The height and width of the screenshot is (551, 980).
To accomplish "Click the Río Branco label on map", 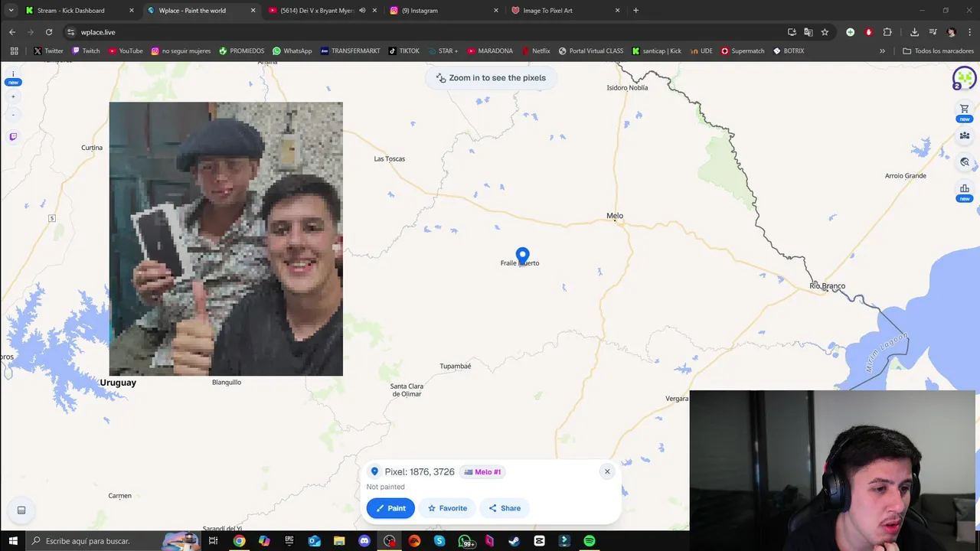I will click(x=828, y=286).
